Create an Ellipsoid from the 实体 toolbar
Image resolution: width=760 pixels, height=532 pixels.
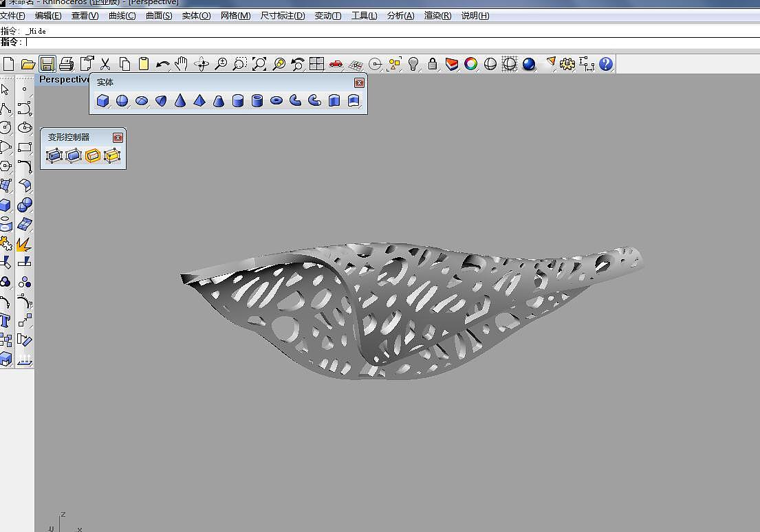(142, 101)
